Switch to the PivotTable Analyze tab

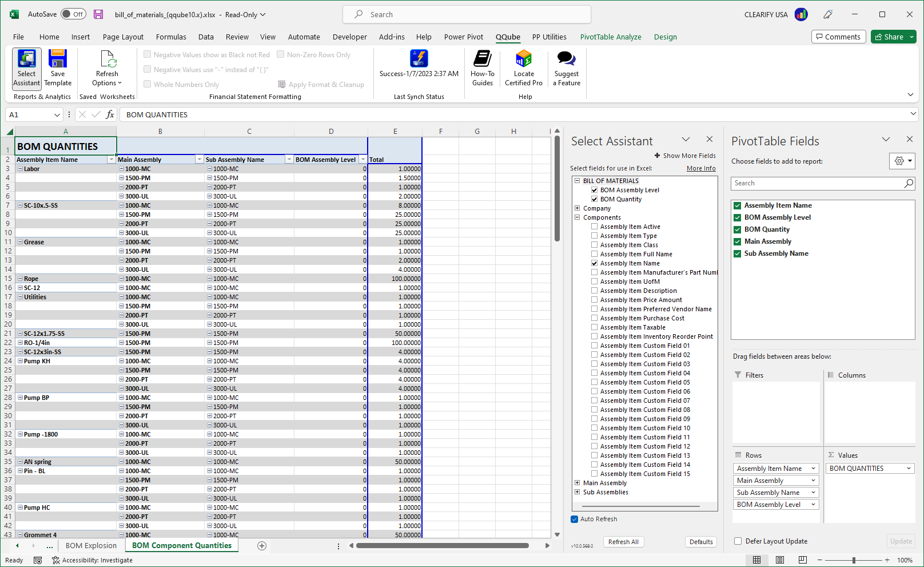click(x=611, y=37)
